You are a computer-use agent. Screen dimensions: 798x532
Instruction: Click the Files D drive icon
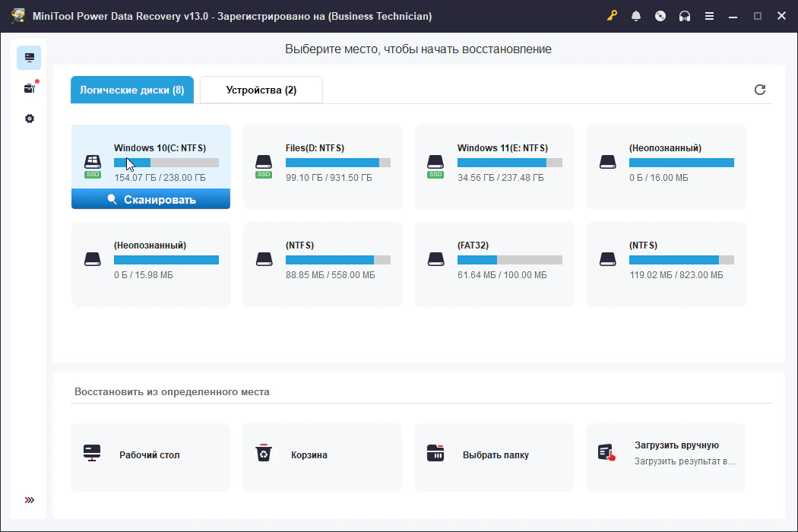tap(264, 166)
